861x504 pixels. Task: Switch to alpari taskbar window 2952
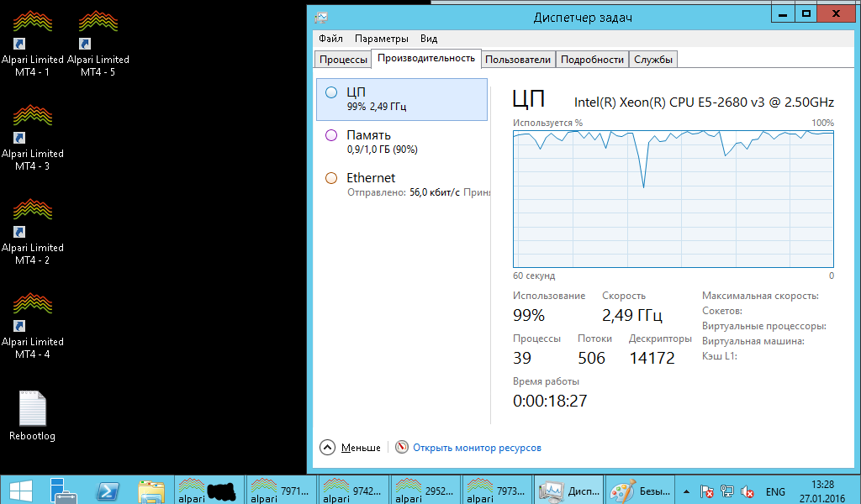click(426, 491)
